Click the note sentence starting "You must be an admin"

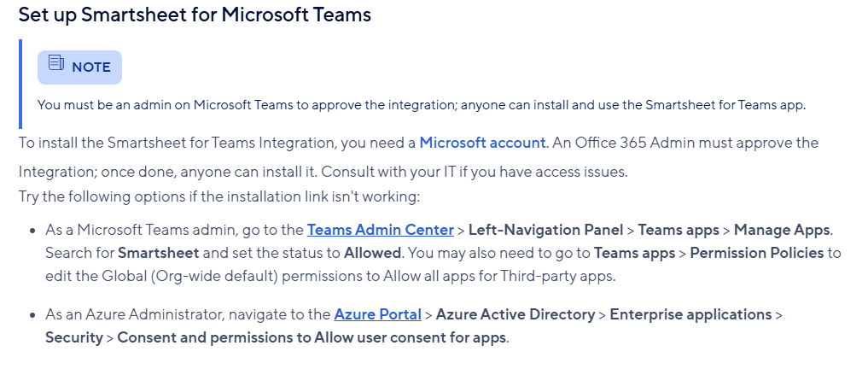coord(422,105)
